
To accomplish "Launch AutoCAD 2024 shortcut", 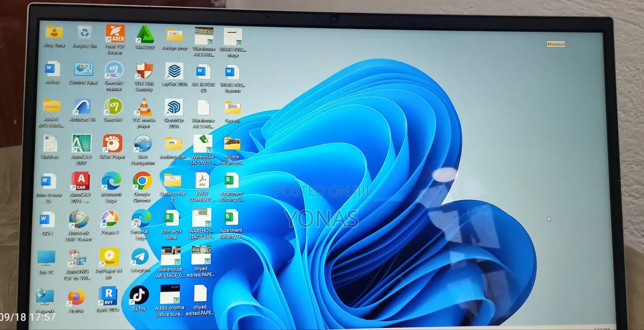I will [x=80, y=188].
